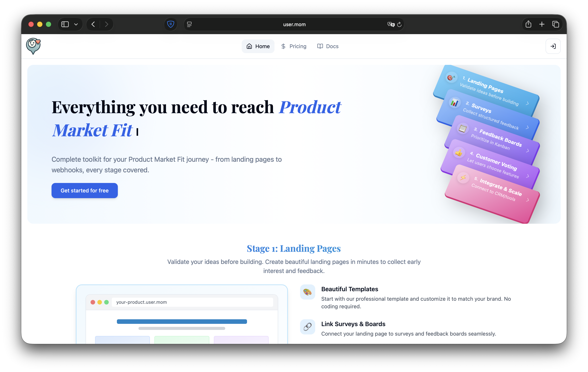
Task: Open the shield tracking protection icon
Action: coord(170,24)
